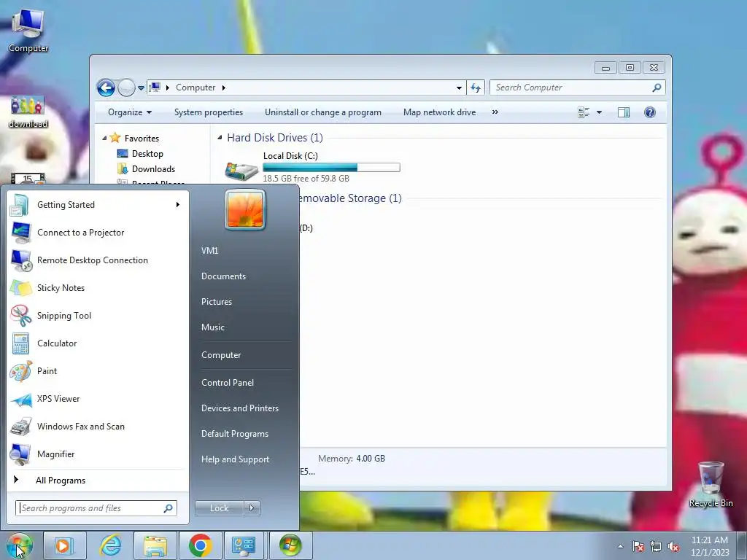Click the Windows Fax and Scan icon
The height and width of the screenshot is (560, 747).
pos(21,427)
